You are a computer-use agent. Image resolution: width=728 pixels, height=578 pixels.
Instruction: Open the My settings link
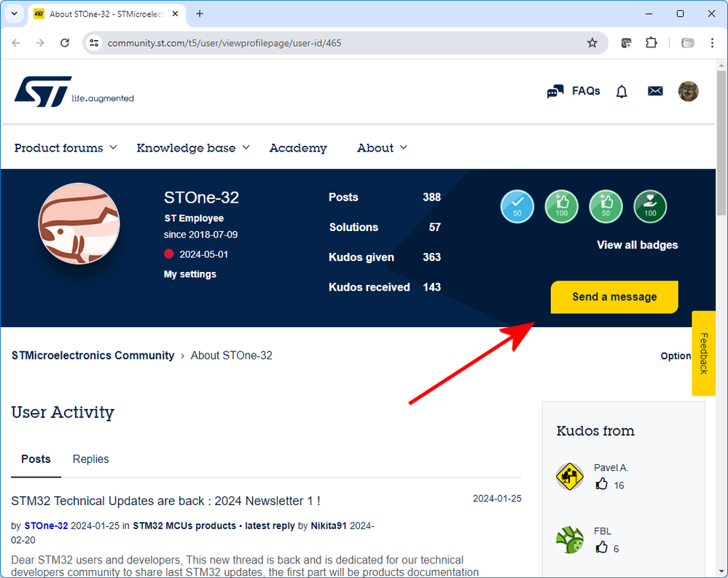(x=190, y=274)
